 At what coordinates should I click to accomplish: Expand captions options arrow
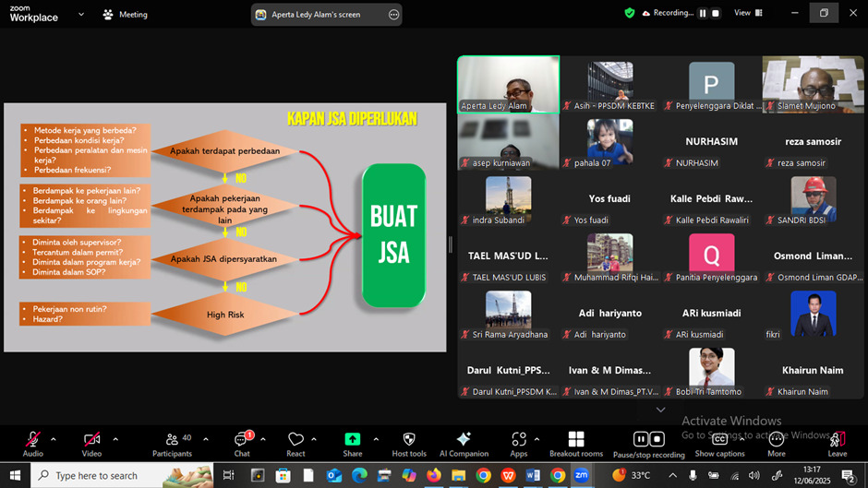741,439
